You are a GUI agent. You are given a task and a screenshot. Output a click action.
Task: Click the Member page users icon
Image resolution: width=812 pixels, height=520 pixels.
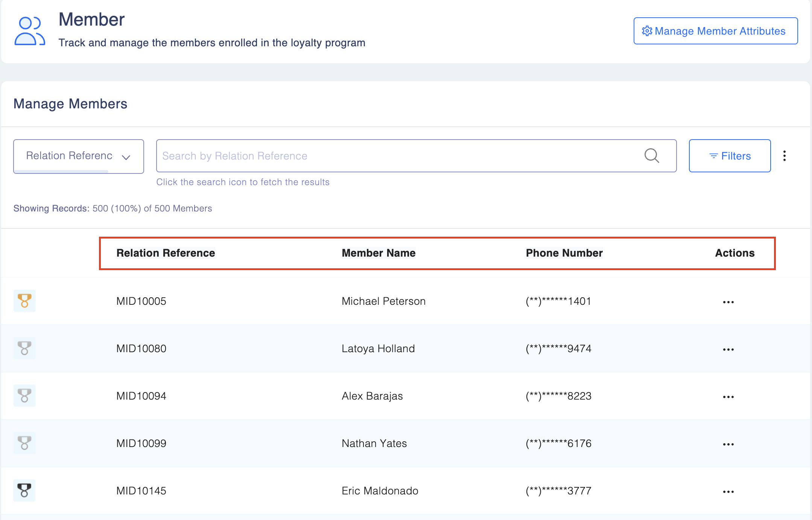(29, 31)
